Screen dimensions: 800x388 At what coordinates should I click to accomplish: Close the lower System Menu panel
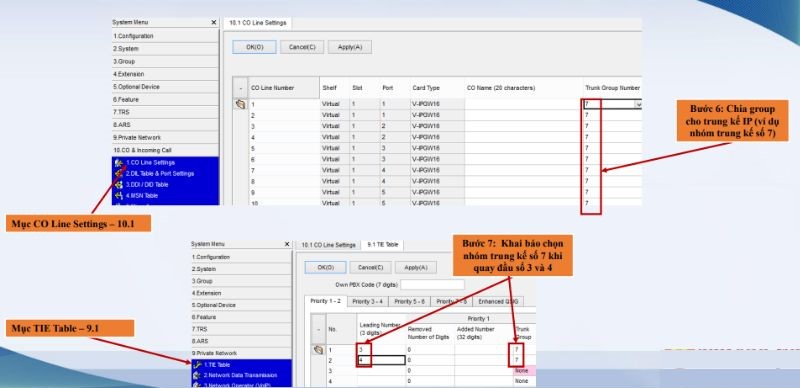point(287,245)
